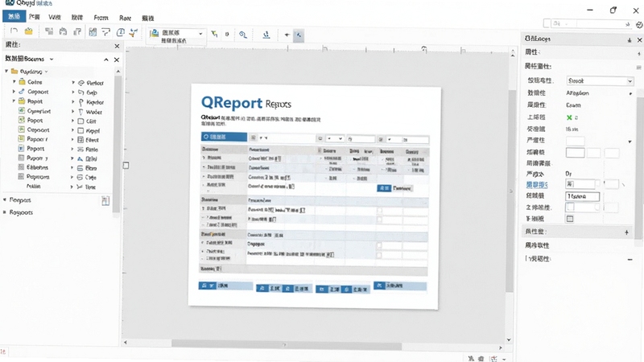Expand the 'Rerlect' tree node arrow
This screenshot has width=644, height=362.
click(x=73, y=83)
